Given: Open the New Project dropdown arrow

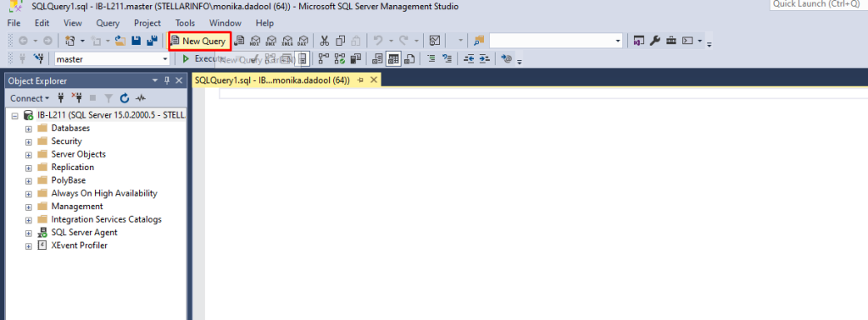Looking at the screenshot, I should pos(82,41).
